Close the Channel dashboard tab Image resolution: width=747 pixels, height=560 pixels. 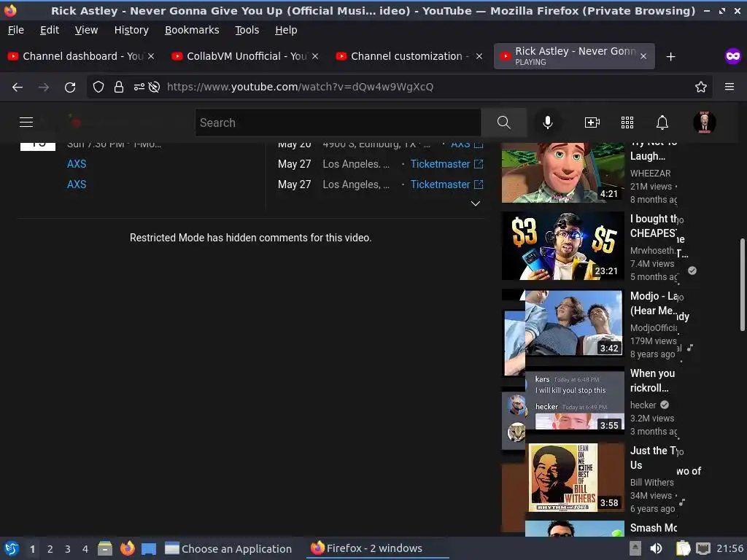pyautogui.click(x=151, y=56)
